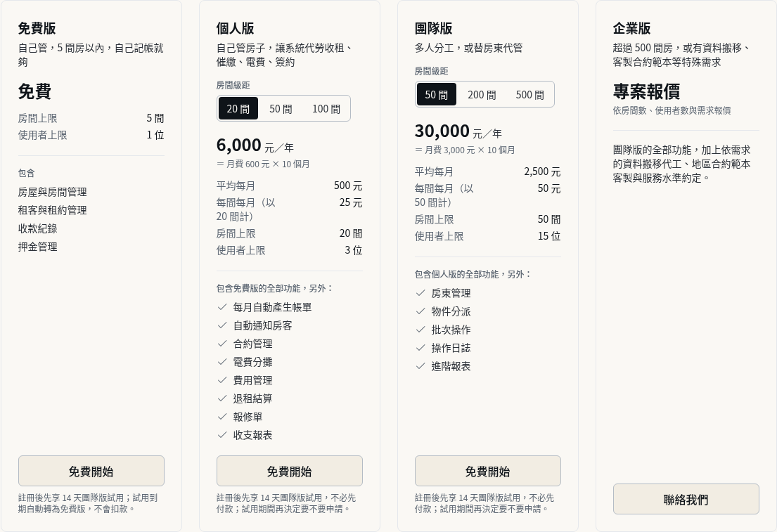
Task: Click the 專案報價 heading
Action: (x=646, y=91)
